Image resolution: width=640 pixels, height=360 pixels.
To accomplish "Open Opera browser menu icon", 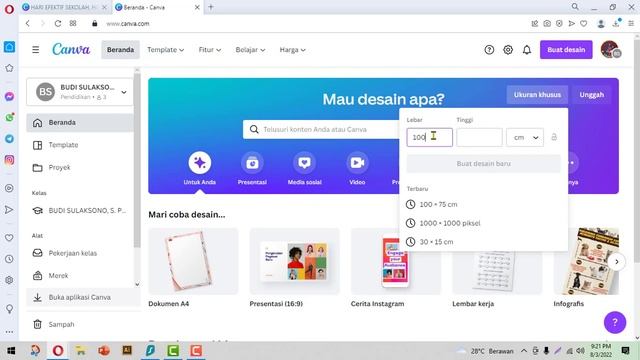I will coord(9,9).
